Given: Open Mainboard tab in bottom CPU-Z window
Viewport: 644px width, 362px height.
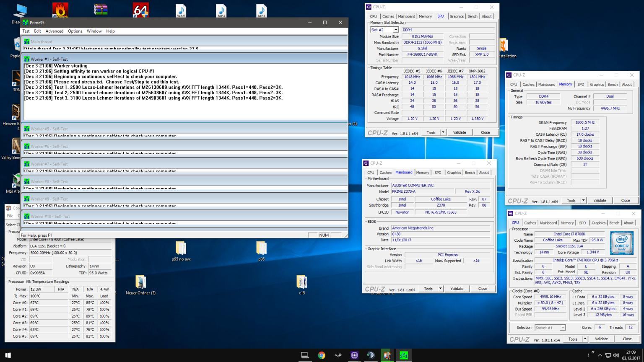Looking at the screenshot, I should (548, 223).
